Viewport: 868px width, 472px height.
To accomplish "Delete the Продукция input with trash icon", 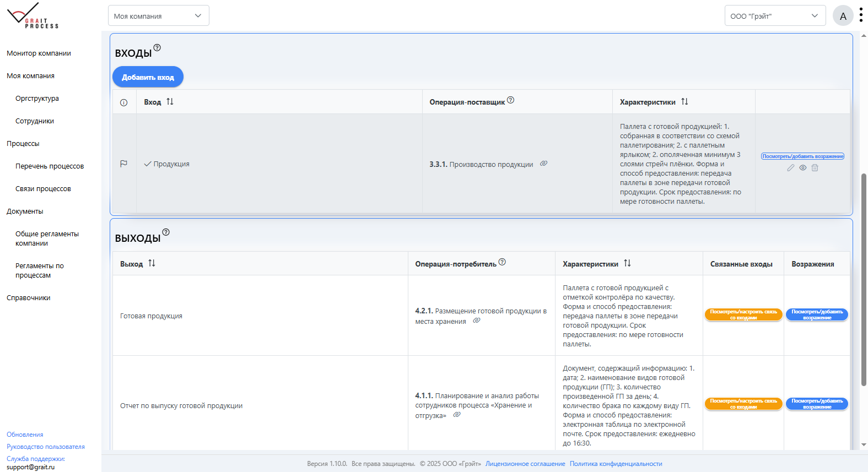I will click(815, 168).
